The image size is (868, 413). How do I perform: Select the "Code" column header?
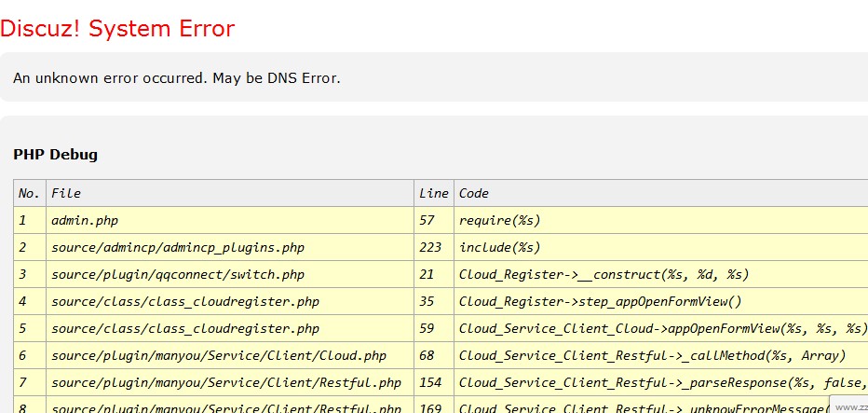[474, 193]
